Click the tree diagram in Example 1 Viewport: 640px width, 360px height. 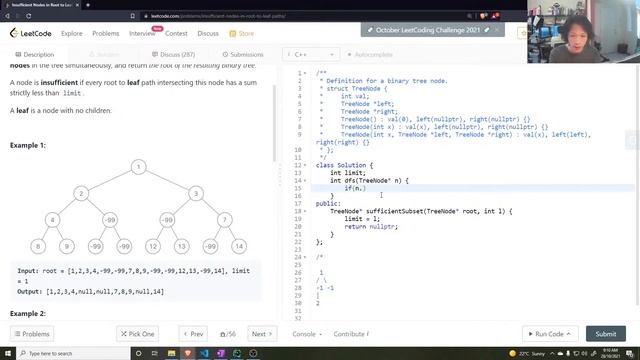point(139,207)
